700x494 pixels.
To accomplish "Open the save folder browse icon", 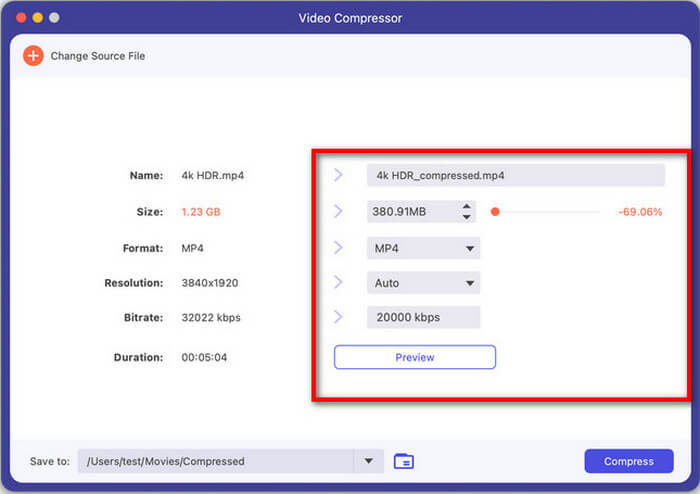I will coord(404,461).
